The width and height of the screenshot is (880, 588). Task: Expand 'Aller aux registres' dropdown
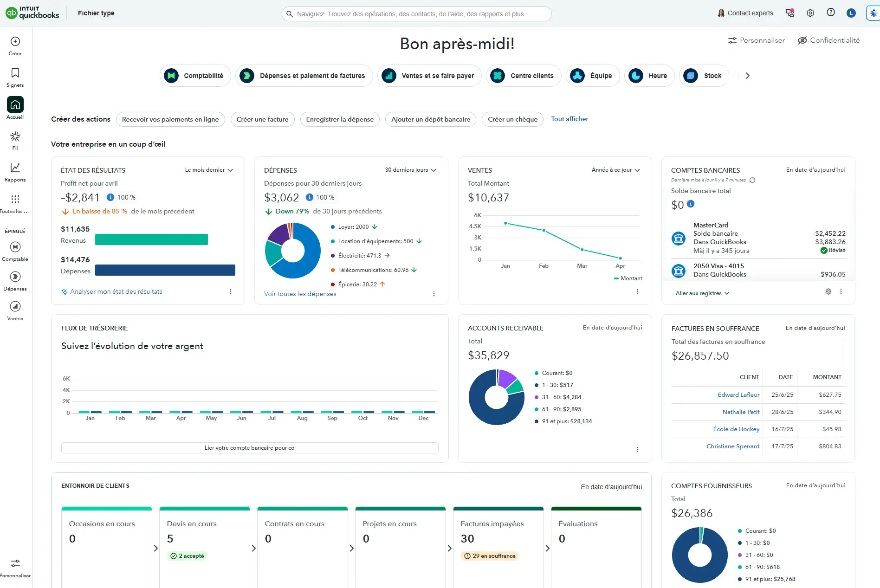[x=702, y=293]
